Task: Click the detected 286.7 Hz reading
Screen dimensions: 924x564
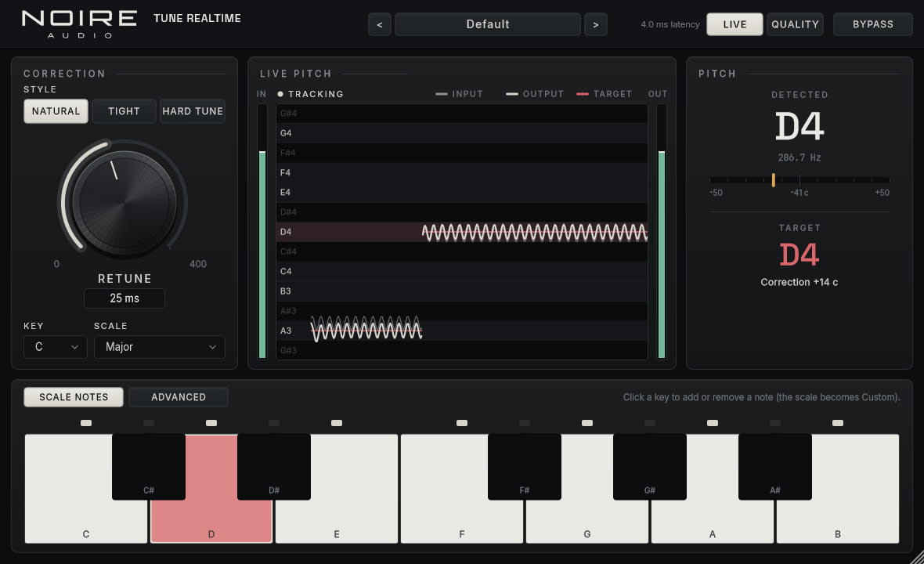Action: point(799,157)
